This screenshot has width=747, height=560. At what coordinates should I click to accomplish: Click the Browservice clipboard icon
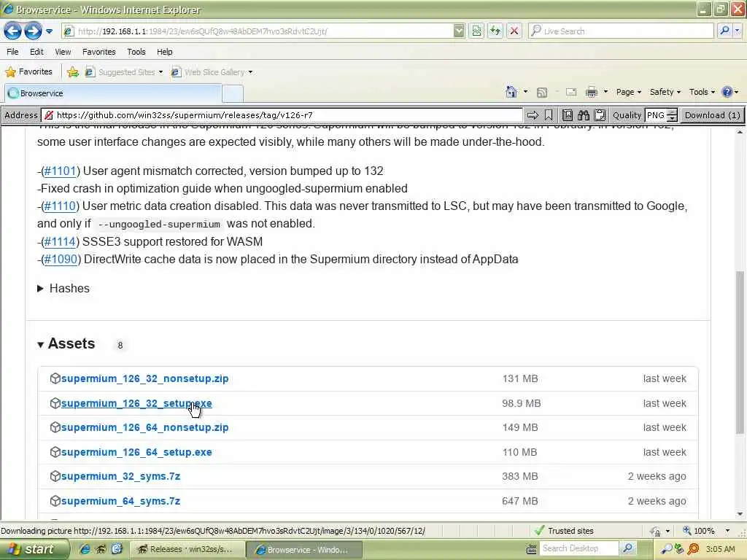[600, 115]
